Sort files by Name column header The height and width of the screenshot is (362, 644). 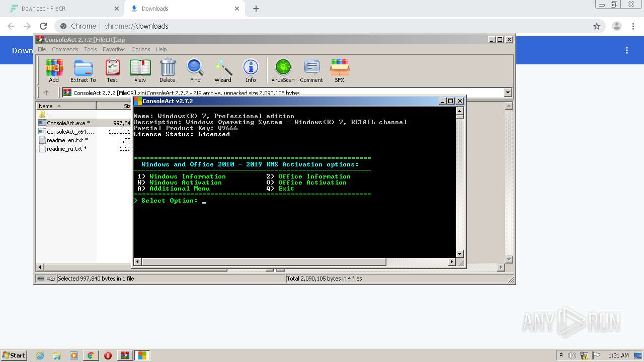(66, 106)
